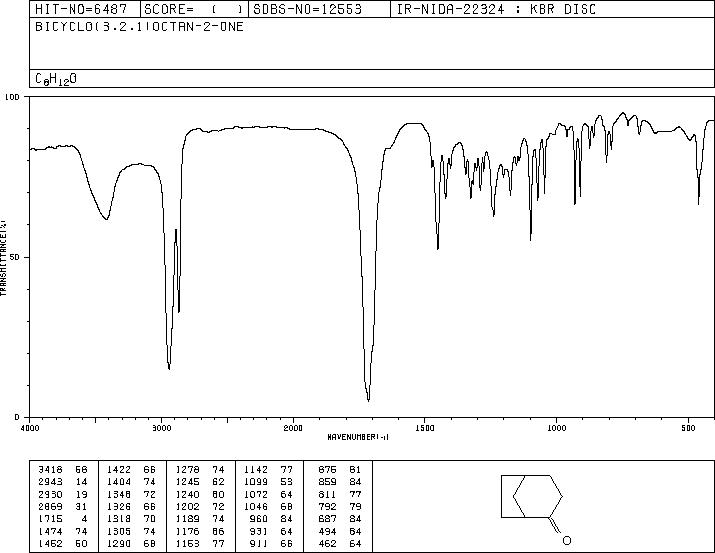Image resolution: width=715 pixels, height=553 pixels.
Task: Select the 1245 peak table entry
Action: point(200,482)
